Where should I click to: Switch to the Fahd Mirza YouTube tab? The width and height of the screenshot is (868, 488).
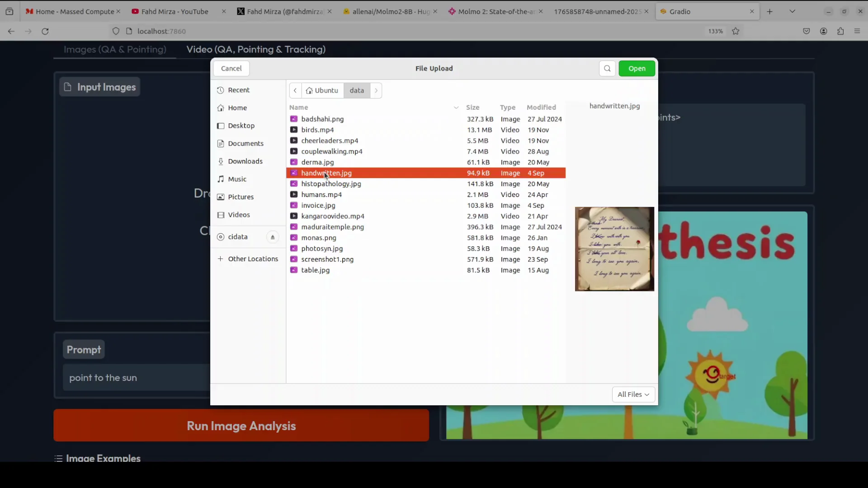pos(175,11)
